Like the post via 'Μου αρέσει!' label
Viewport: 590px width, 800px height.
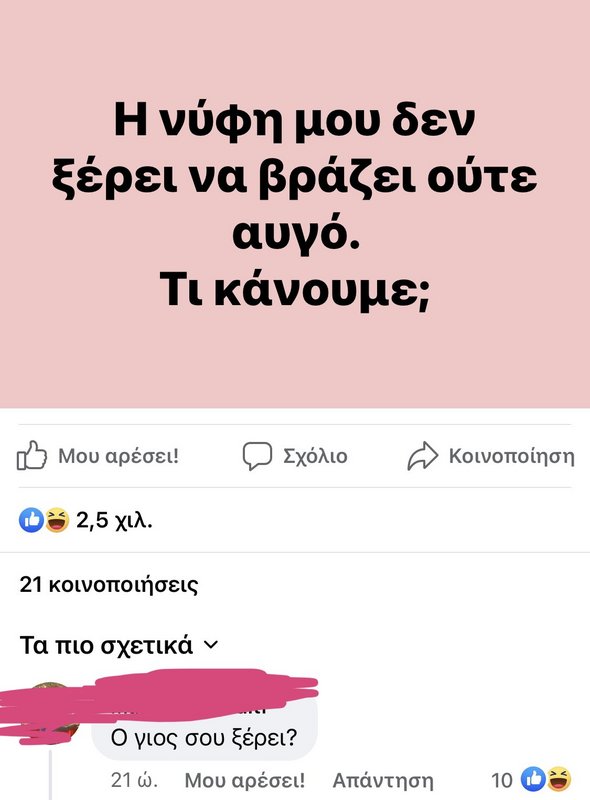[x=118, y=456]
